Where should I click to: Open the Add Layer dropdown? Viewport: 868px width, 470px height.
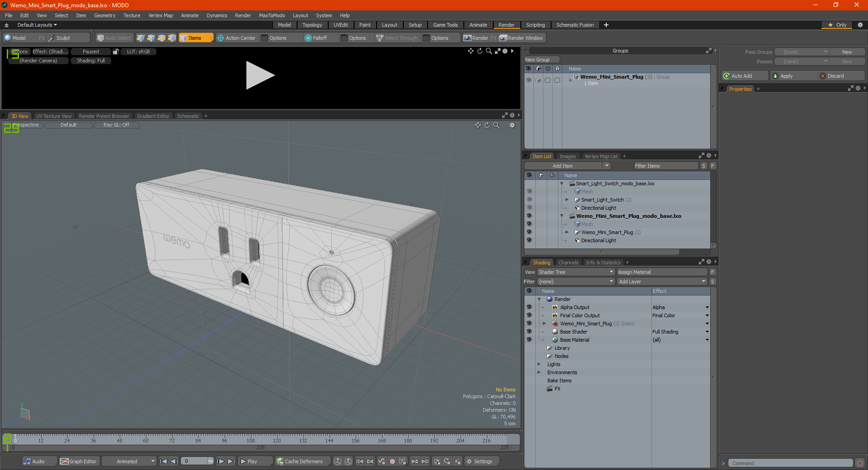tap(662, 282)
